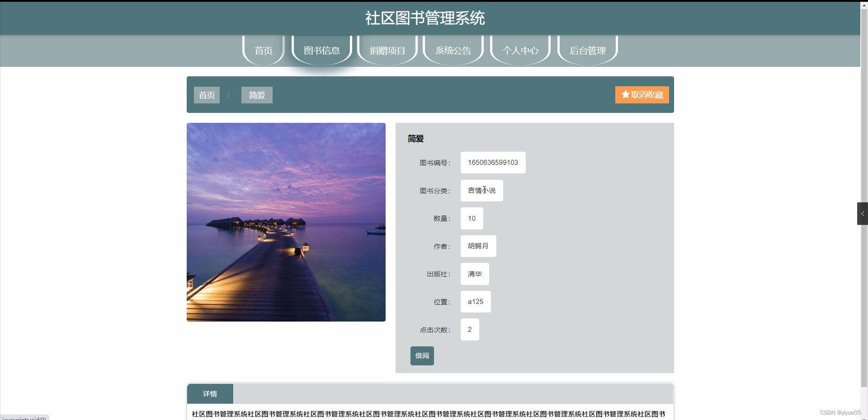Click the click count value 2

pyautogui.click(x=470, y=330)
